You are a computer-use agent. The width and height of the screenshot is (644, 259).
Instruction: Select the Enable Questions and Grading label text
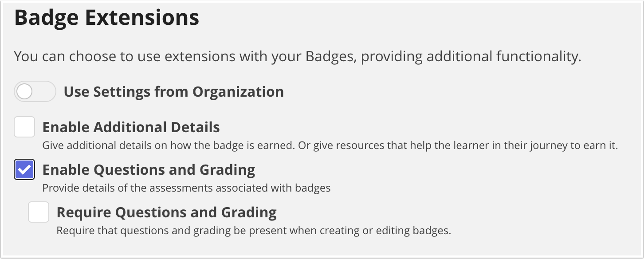149,169
